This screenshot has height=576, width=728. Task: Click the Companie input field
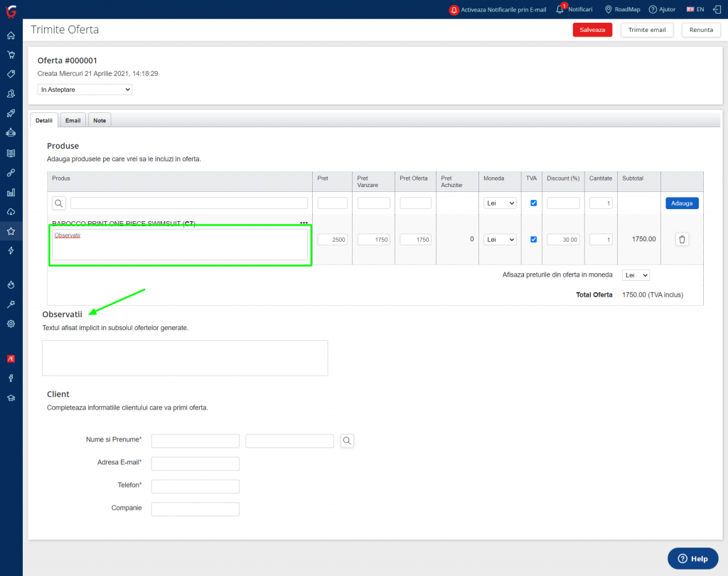pos(196,509)
